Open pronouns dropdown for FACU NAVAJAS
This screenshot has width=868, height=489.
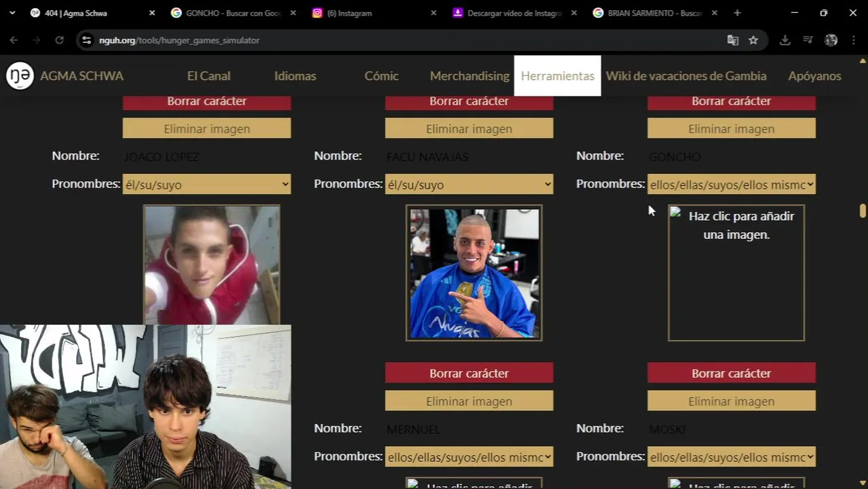[469, 184]
